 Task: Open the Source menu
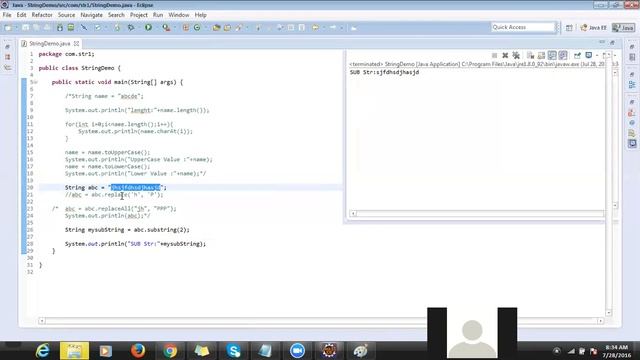click(66, 15)
